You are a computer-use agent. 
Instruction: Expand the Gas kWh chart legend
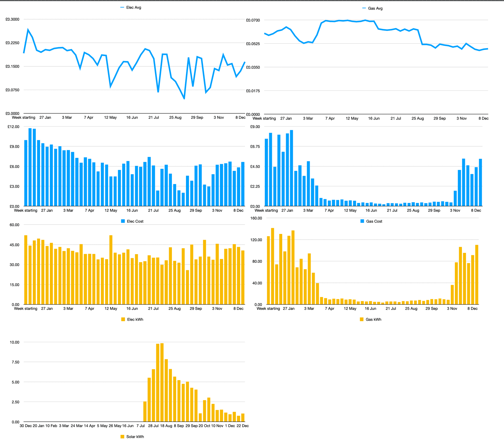pos(370,319)
